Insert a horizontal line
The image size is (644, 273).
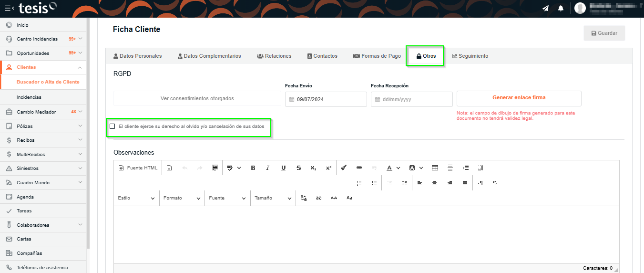tap(450, 168)
